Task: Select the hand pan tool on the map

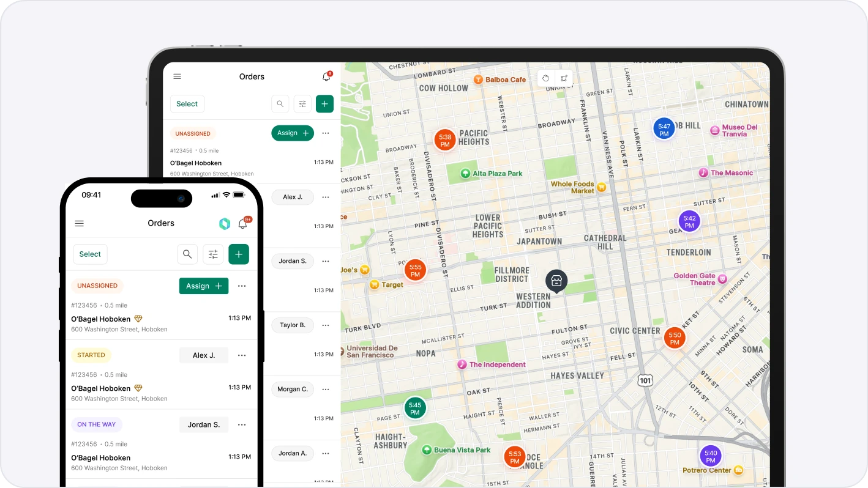Action: pyautogui.click(x=546, y=78)
